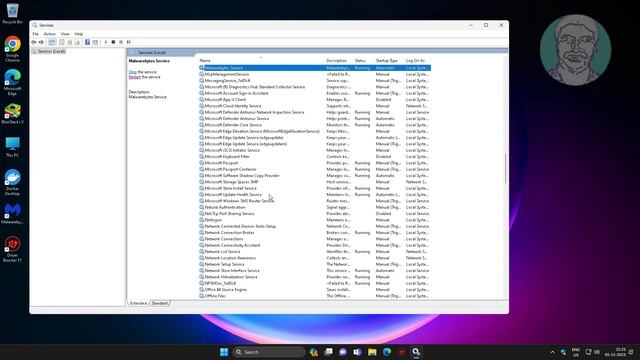Screen dimensions: 640x360
Task: Click the Refresh icon in toolbar
Action: tap(69, 42)
